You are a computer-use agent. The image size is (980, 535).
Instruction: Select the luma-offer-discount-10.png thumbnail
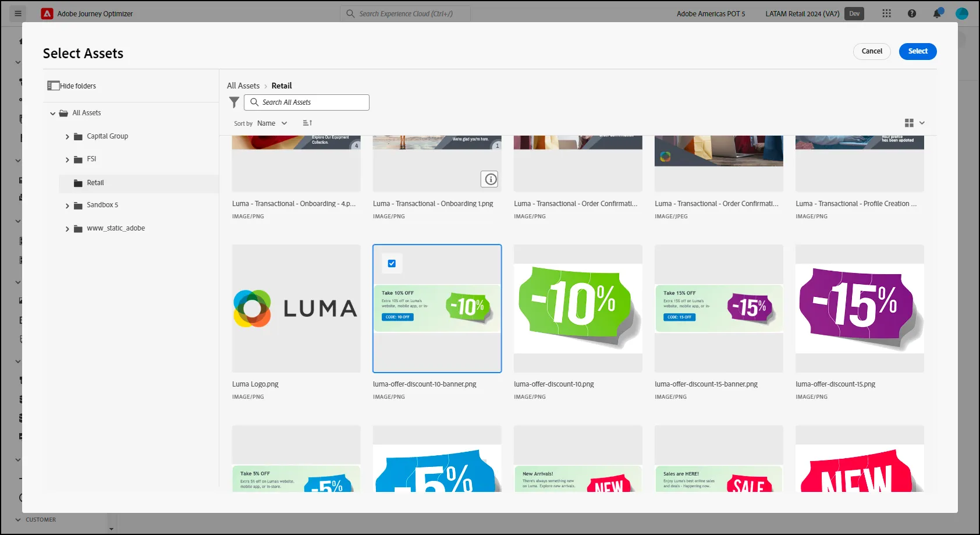click(x=578, y=309)
